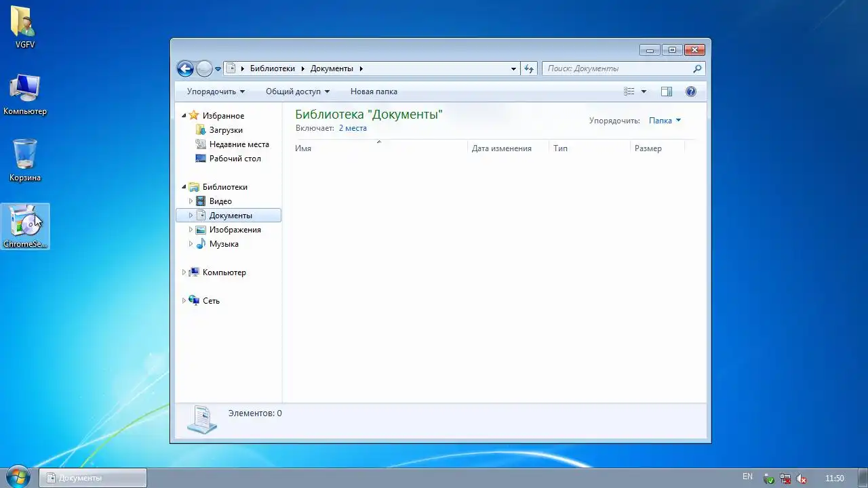Expand the Компьютер node in tree
Screen dimensions: 868x488
coord(184,272)
